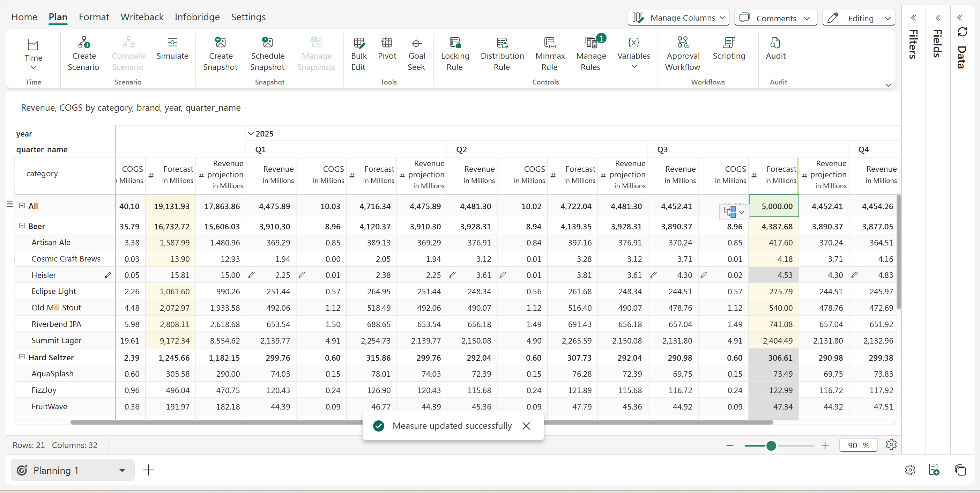The width and height of the screenshot is (980, 493).
Task: Open the Locking Rule control
Action: point(455,43)
